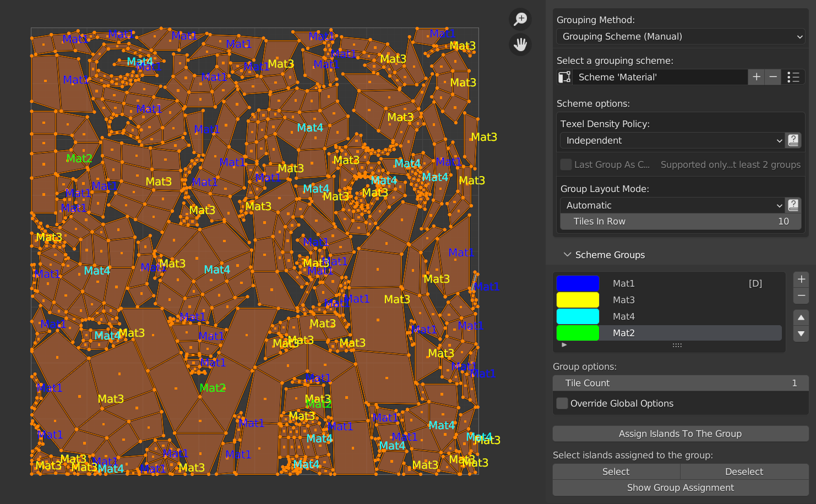Viewport: 816px width, 504px height.
Task: Toggle Last Group As Complementary checkbox
Action: coord(566,165)
